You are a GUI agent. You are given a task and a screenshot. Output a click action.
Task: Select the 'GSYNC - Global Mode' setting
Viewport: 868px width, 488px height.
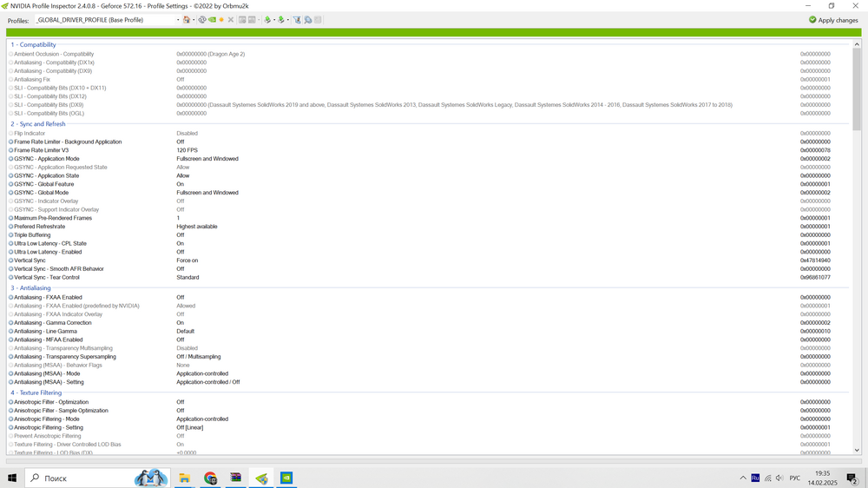[x=41, y=193]
